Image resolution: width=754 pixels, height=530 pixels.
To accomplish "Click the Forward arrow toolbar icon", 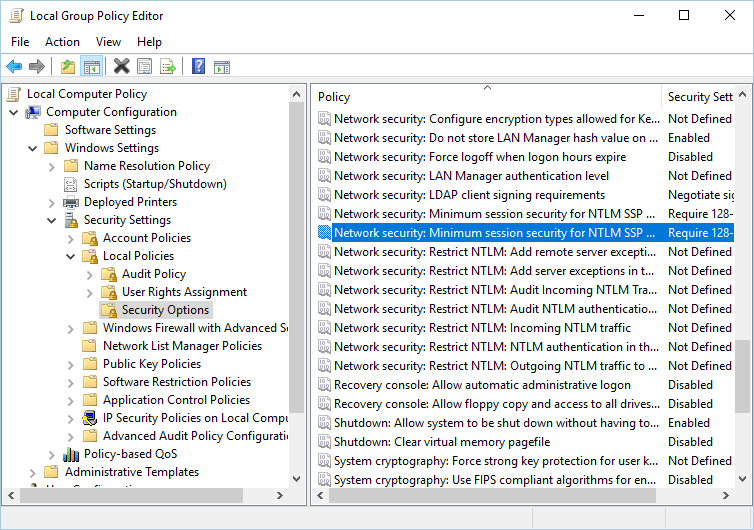I will 37,66.
